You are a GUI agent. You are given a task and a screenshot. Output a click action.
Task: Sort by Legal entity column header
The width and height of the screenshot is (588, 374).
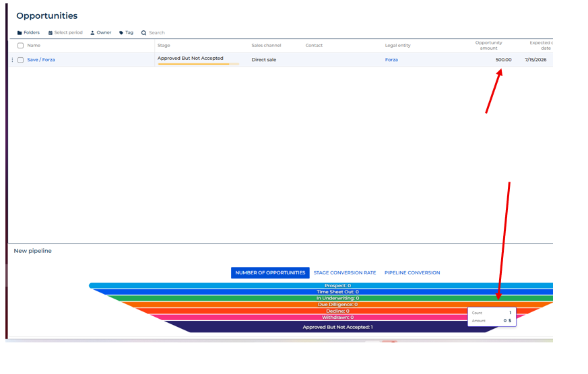[x=397, y=46]
